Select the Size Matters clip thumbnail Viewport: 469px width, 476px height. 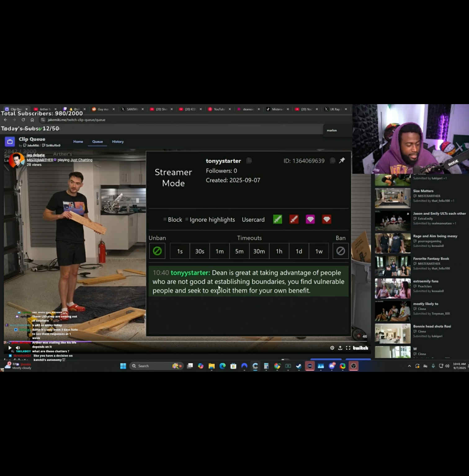tap(393, 198)
